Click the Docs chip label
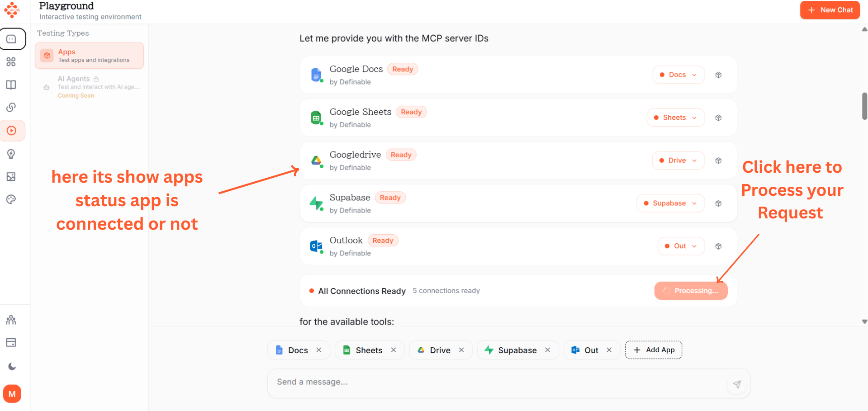The image size is (868, 411). pyautogui.click(x=298, y=350)
